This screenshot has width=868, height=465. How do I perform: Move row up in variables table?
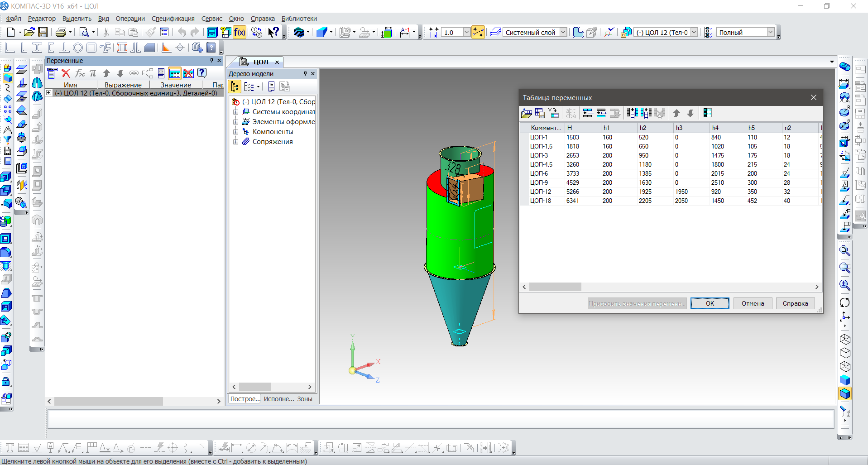(x=676, y=113)
